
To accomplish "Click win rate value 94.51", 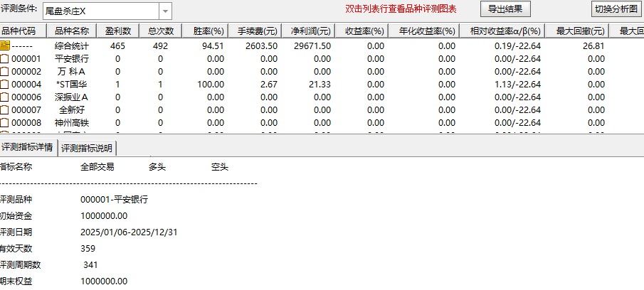I will (213, 46).
